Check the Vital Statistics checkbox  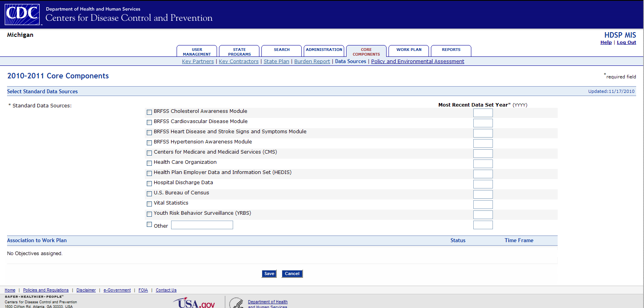pyautogui.click(x=149, y=204)
